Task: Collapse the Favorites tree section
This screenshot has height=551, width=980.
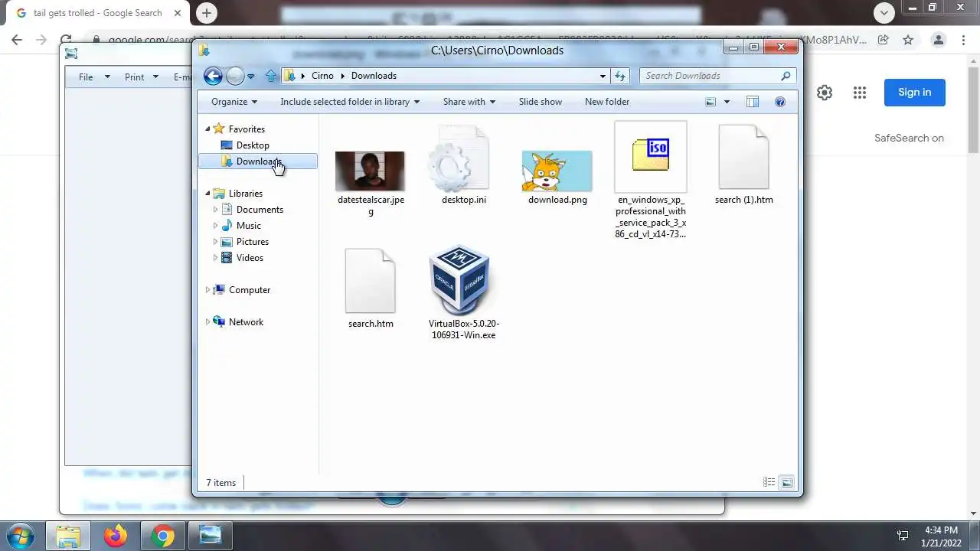Action: tap(207, 129)
